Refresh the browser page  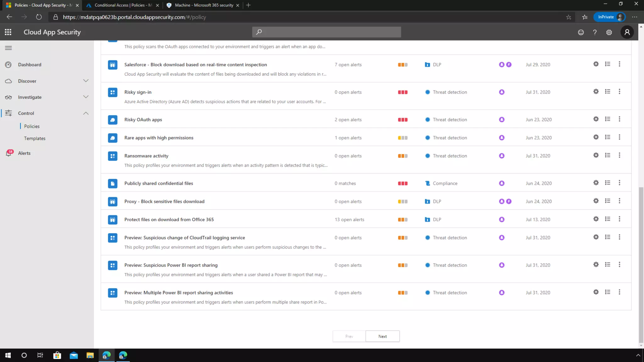point(39,17)
